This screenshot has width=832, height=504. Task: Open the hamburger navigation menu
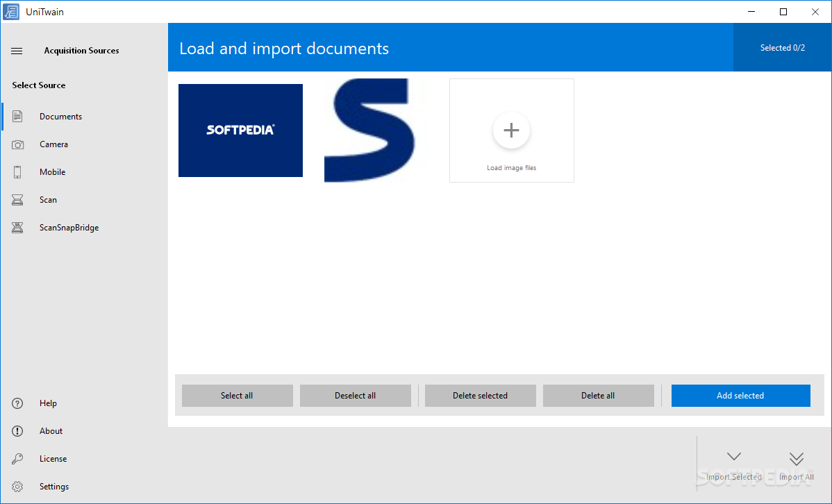pyautogui.click(x=17, y=51)
